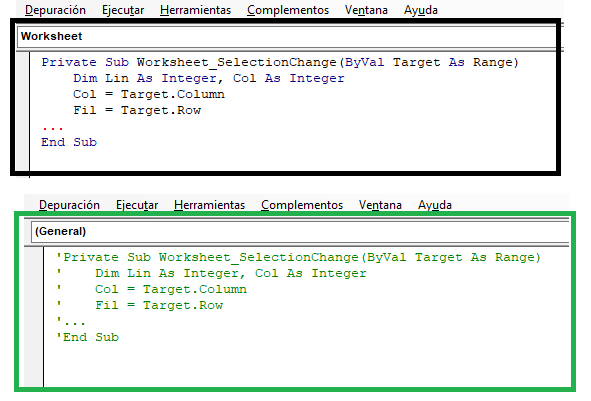This screenshot has height=401, width=591.
Task: Open Ejecutar menu above the (General) box
Action: [x=137, y=205]
